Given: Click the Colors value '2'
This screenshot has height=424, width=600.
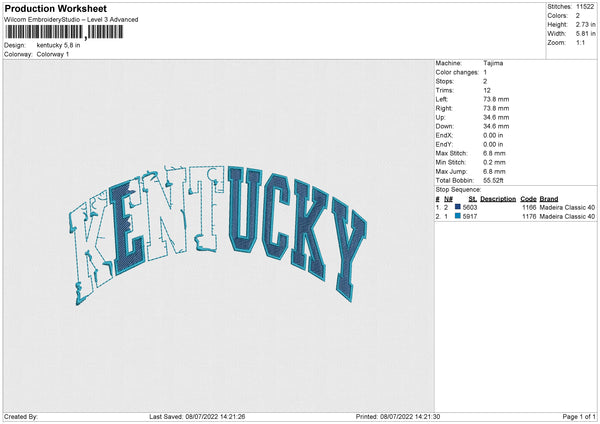Looking at the screenshot, I should click(578, 16).
